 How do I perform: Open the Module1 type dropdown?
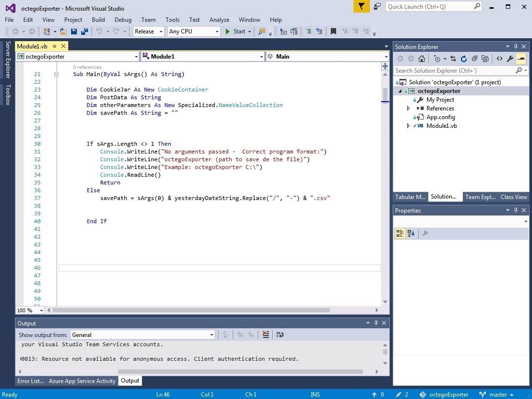(203, 57)
